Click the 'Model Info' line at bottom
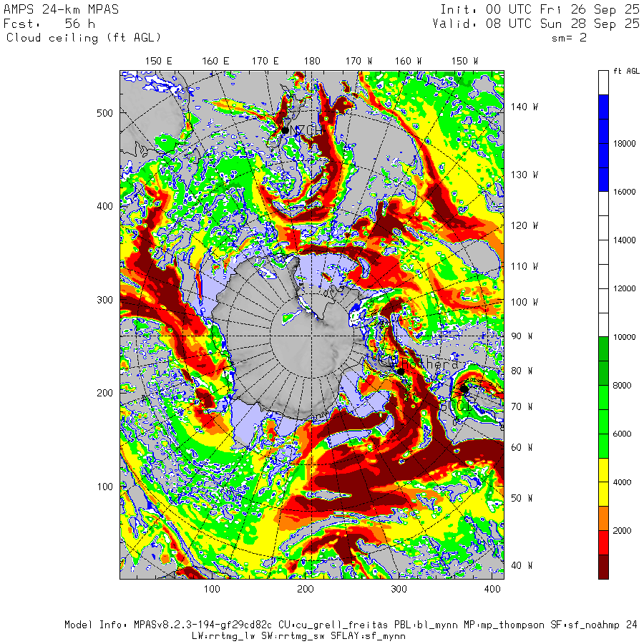The width and height of the screenshot is (644, 644). tap(351, 625)
